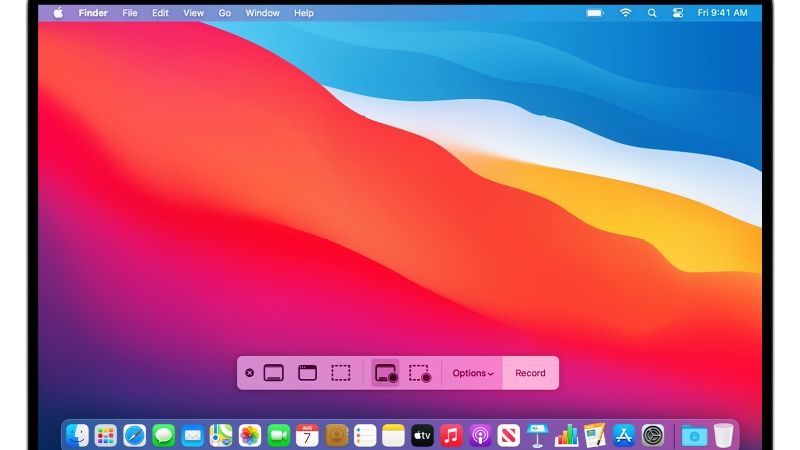Screen dimensions: 800x450
Task: Open the Window menu
Action: click(262, 13)
